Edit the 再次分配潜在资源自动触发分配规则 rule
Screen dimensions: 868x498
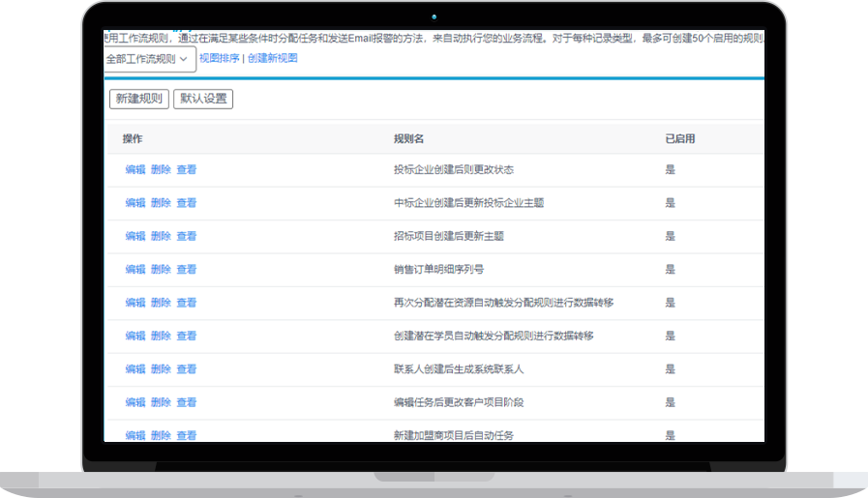[x=135, y=303]
